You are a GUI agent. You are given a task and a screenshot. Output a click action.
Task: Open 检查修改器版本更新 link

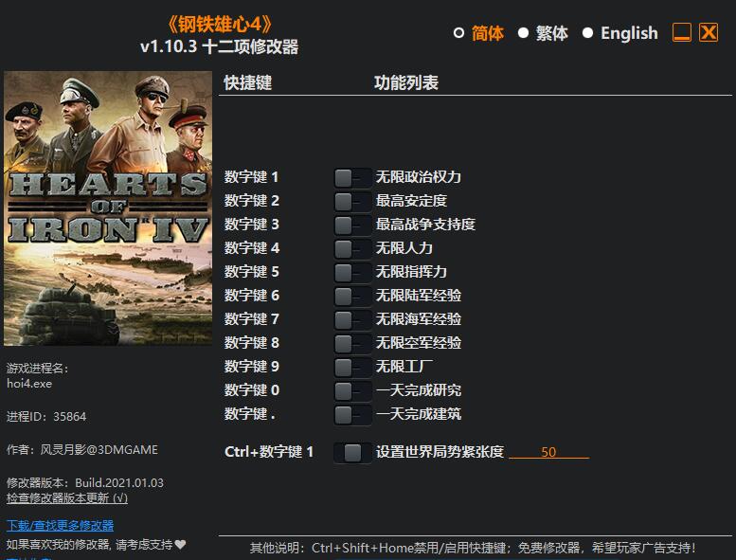tap(66, 497)
